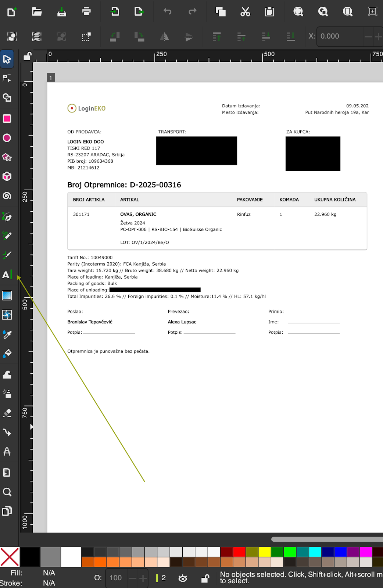
Task: Click the X coordinate input field
Action: pyautogui.click(x=340, y=36)
